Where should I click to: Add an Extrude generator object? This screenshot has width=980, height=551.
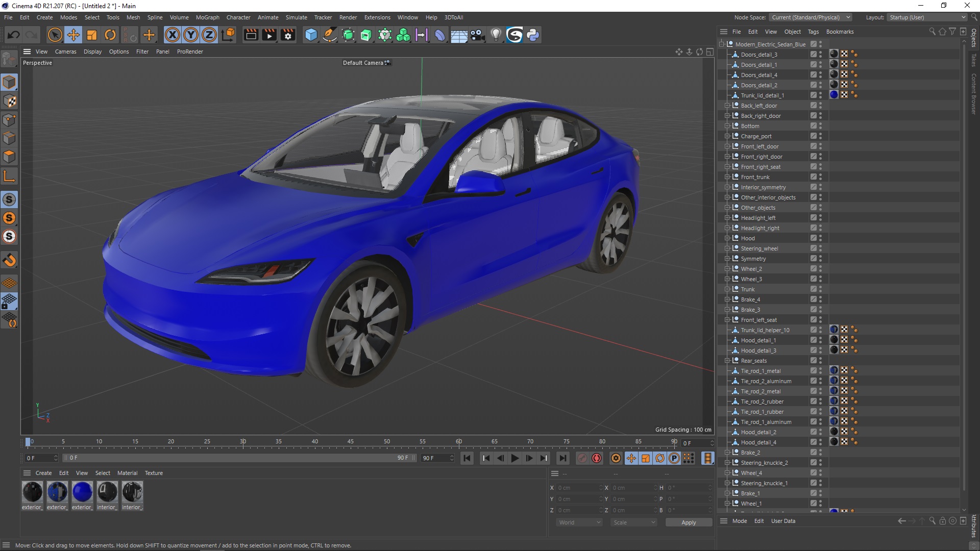point(366,35)
